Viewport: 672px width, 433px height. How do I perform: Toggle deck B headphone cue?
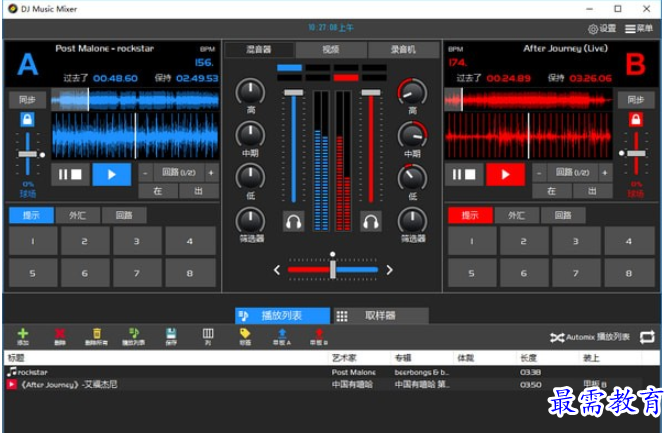point(371,222)
